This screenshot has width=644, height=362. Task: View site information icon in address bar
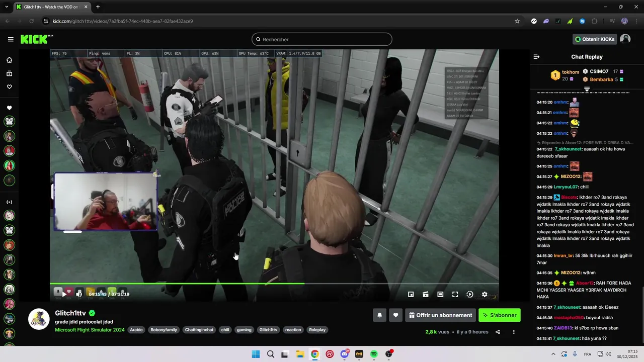tap(46, 21)
